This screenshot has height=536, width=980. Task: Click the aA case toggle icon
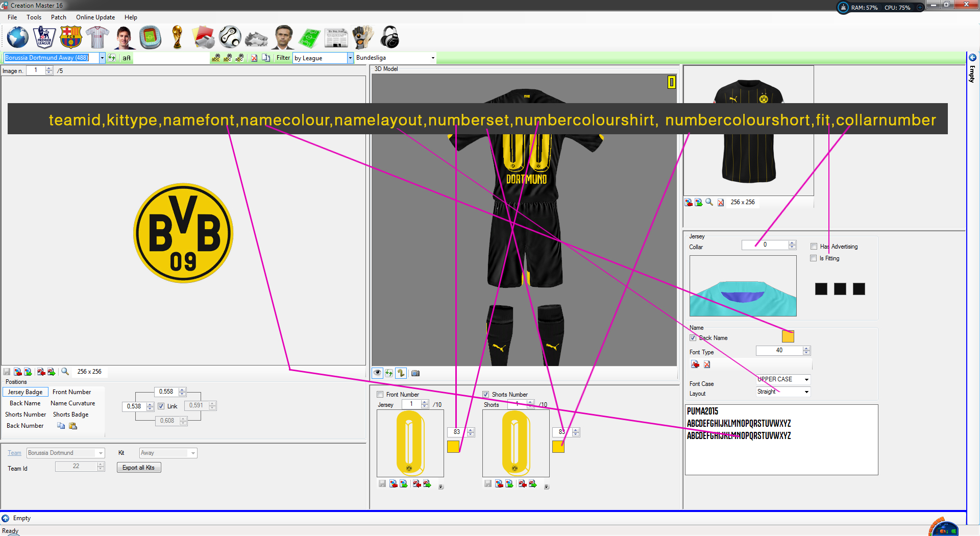(127, 58)
